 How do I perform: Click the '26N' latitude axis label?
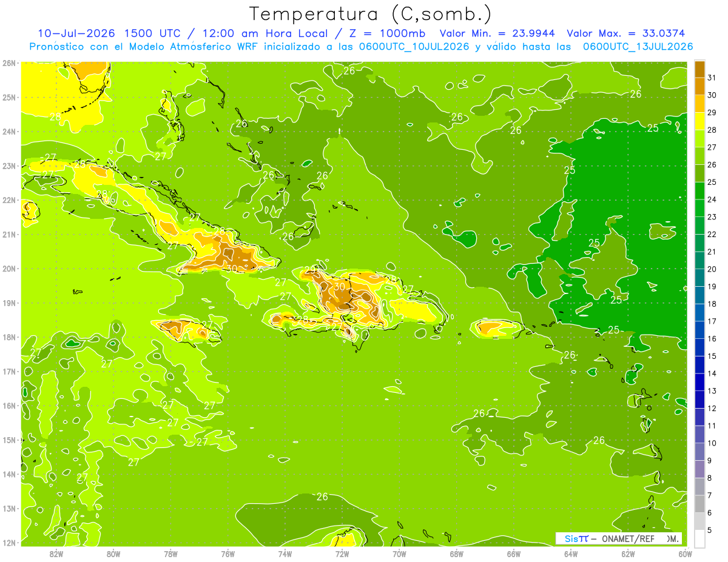9,63
